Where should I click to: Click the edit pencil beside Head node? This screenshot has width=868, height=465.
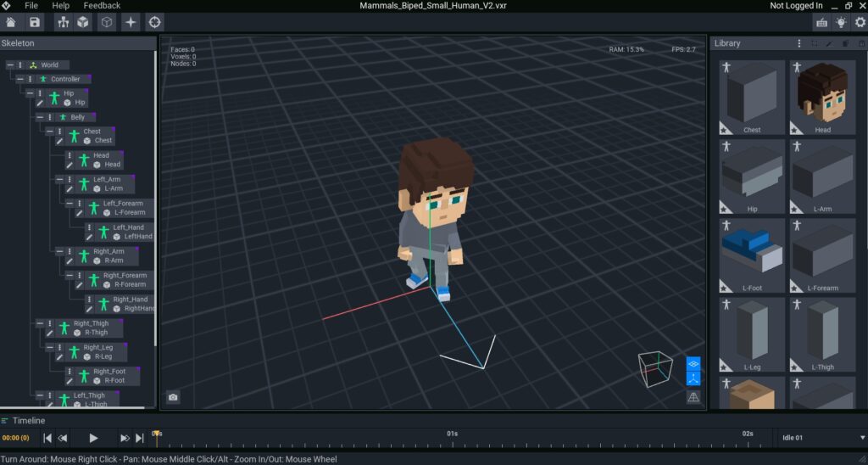[70, 165]
